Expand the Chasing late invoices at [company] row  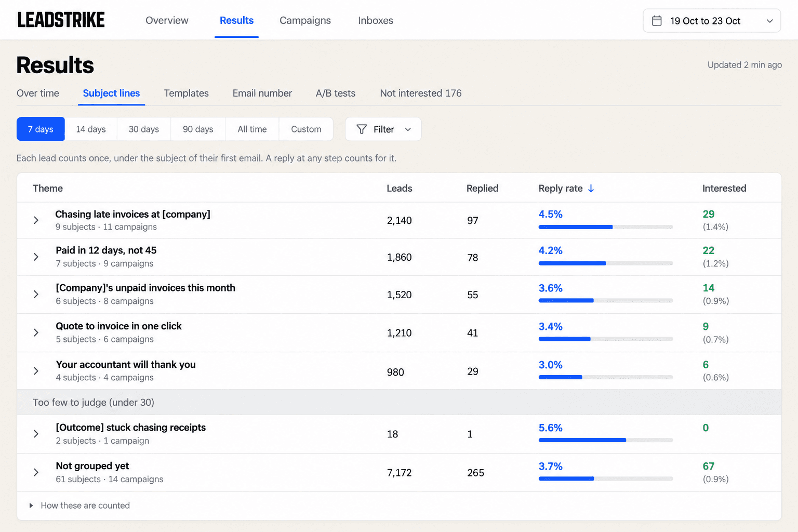(36, 220)
